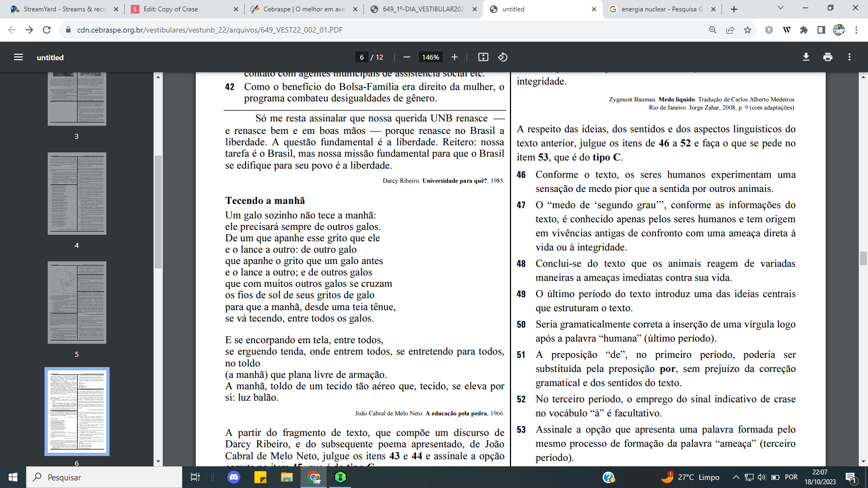
Task: Click the thumbnail panel scrollbar
Action: click(x=158, y=211)
